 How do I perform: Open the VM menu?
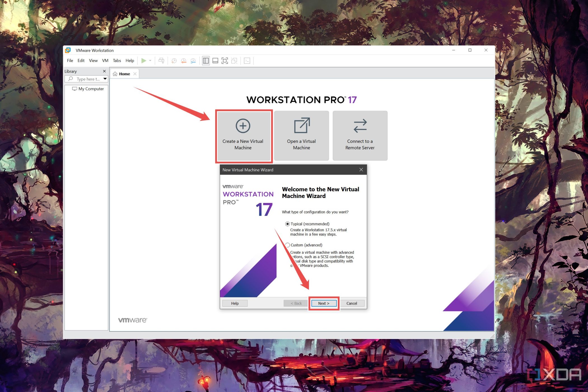point(105,60)
